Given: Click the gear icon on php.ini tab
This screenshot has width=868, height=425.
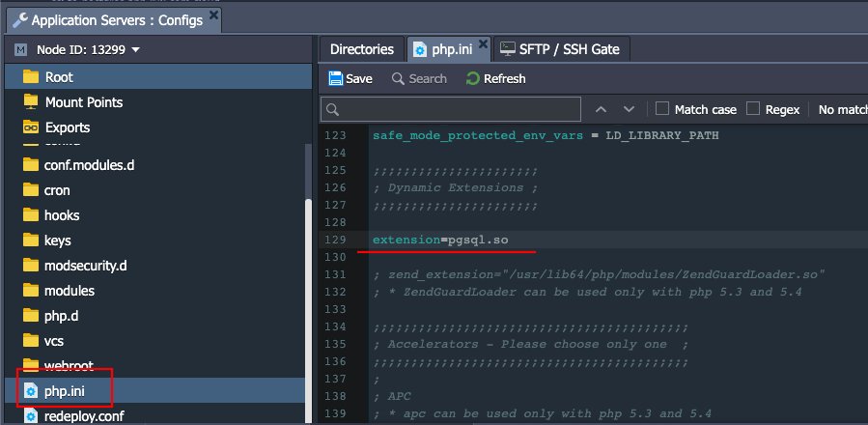Looking at the screenshot, I should point(420,49).
